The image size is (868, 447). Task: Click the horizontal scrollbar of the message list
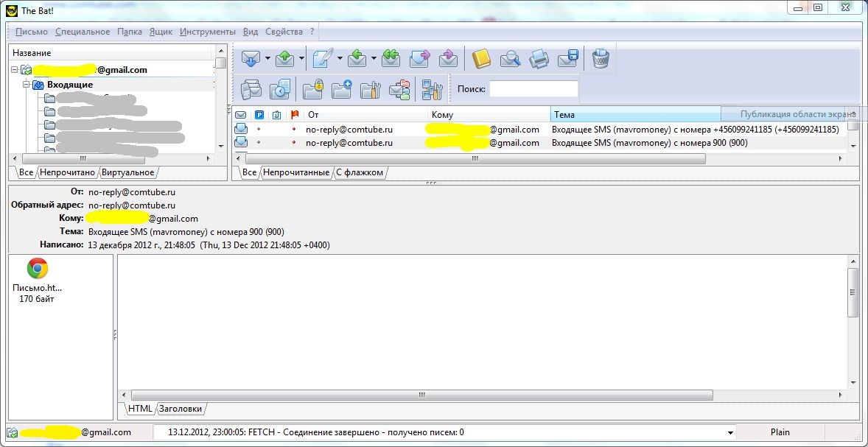coord(475,159)
